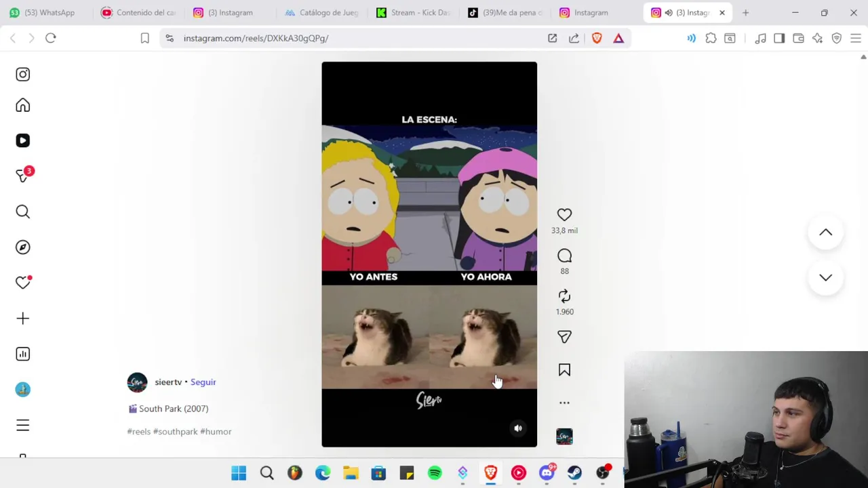This screenshot has width=868, height=488.
Task: Open the reel's audio thumbnail
Action: pyautogui.click(x=564, y=436)
